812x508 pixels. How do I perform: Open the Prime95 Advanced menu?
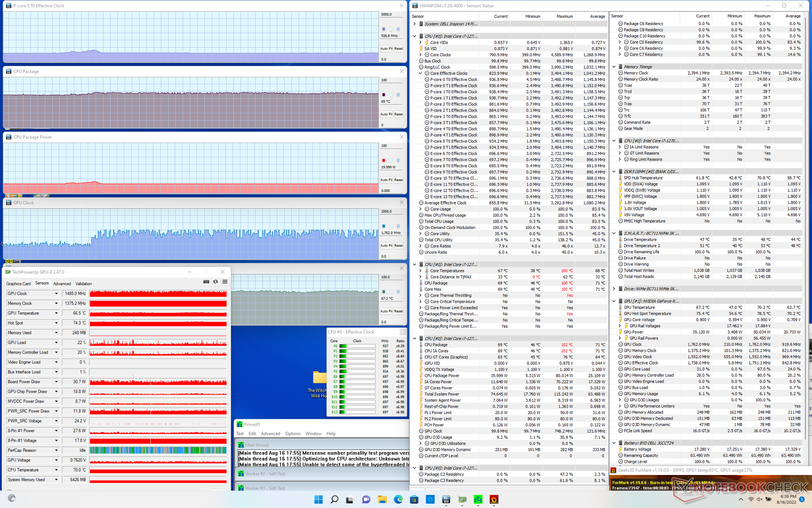tap(270, 433)
